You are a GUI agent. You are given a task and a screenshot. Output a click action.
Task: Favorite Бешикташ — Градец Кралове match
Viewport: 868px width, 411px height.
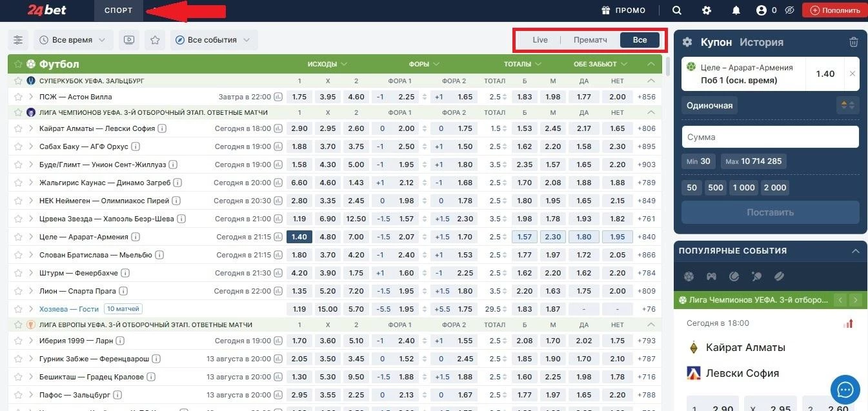coord(18,377)
